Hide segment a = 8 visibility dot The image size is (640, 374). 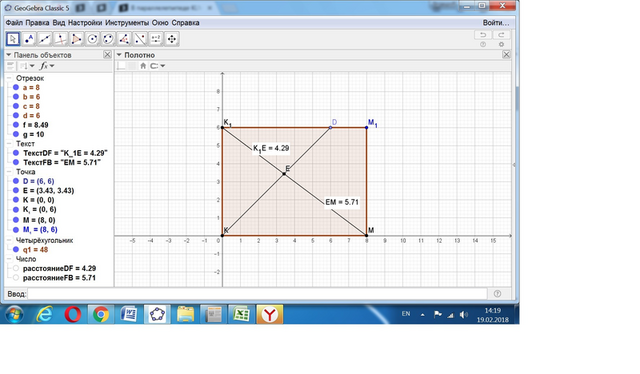point(16,87)
